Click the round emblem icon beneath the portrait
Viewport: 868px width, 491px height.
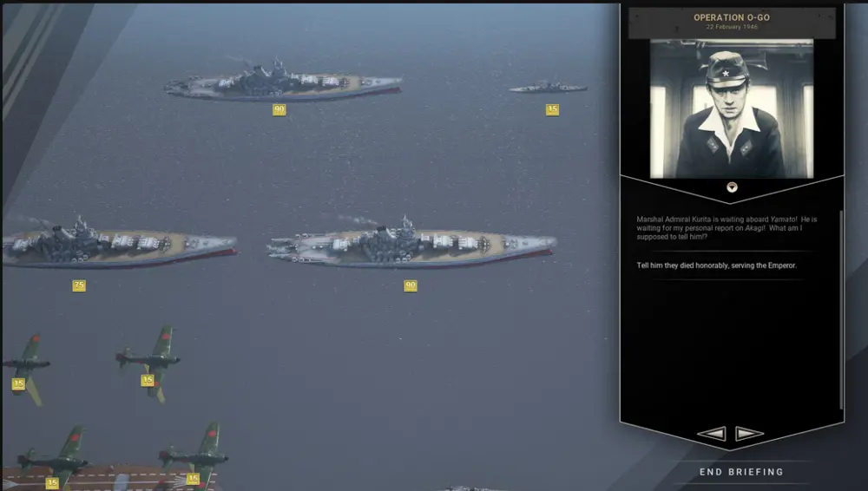tap(732, 187)
